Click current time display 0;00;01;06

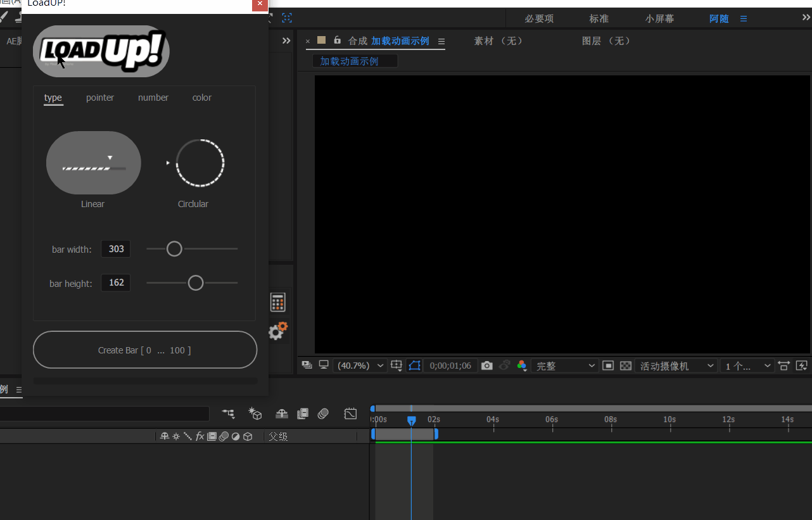pos(450,365)
